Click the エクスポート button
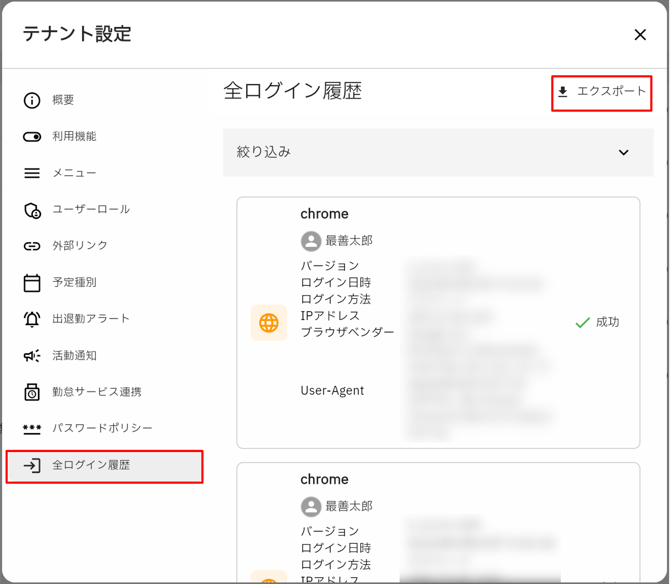The height and width of the screenshot is (584, 670). (x=602, y=94)
